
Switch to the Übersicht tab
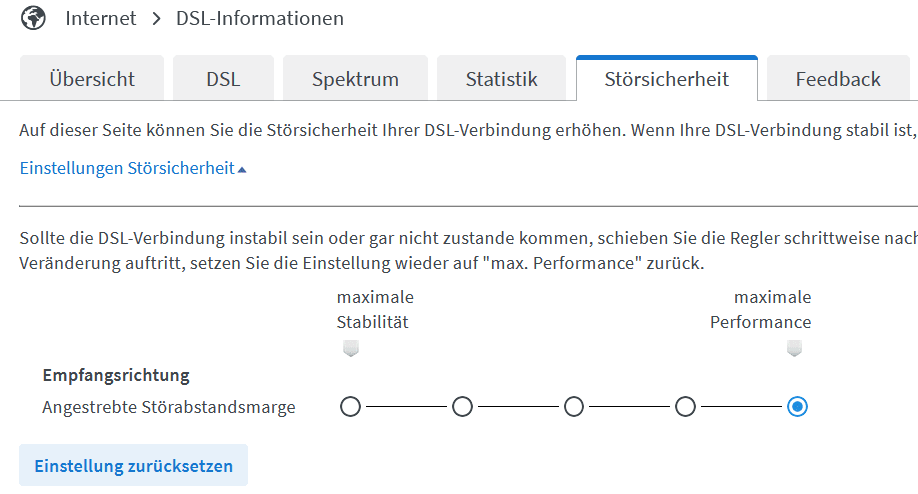click(92, 79)
